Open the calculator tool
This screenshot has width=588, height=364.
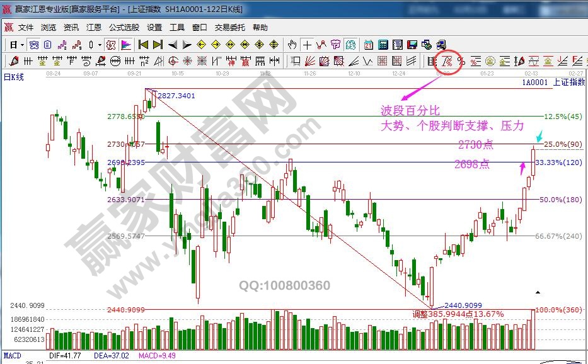click(383, 45)
